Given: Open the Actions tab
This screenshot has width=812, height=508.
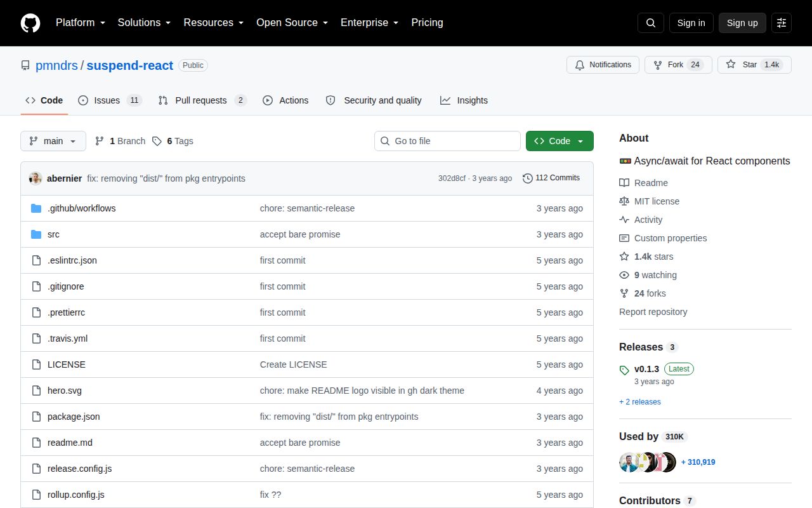Looking at the screenshot, I should point(285,100).
